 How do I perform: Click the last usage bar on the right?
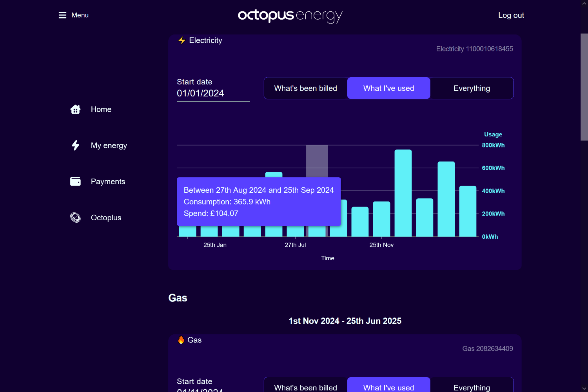(x=468, y=211)
